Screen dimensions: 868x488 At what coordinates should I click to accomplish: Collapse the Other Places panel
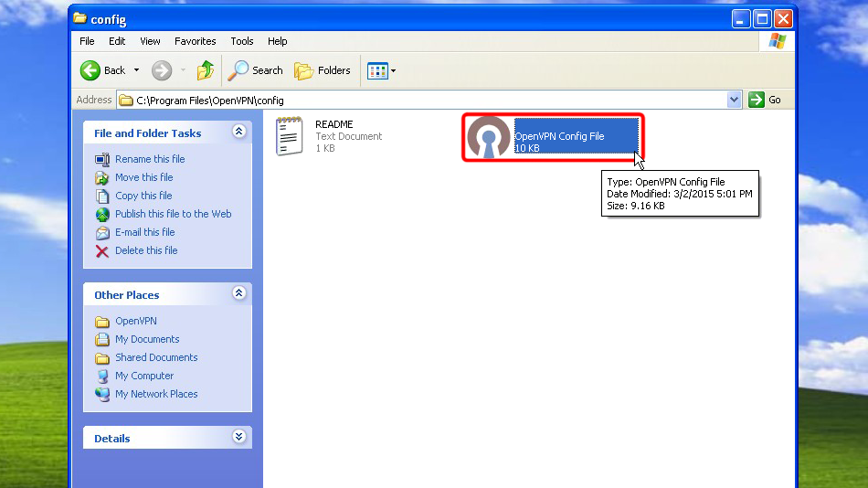pyautogui.click(x=239, y=293)
